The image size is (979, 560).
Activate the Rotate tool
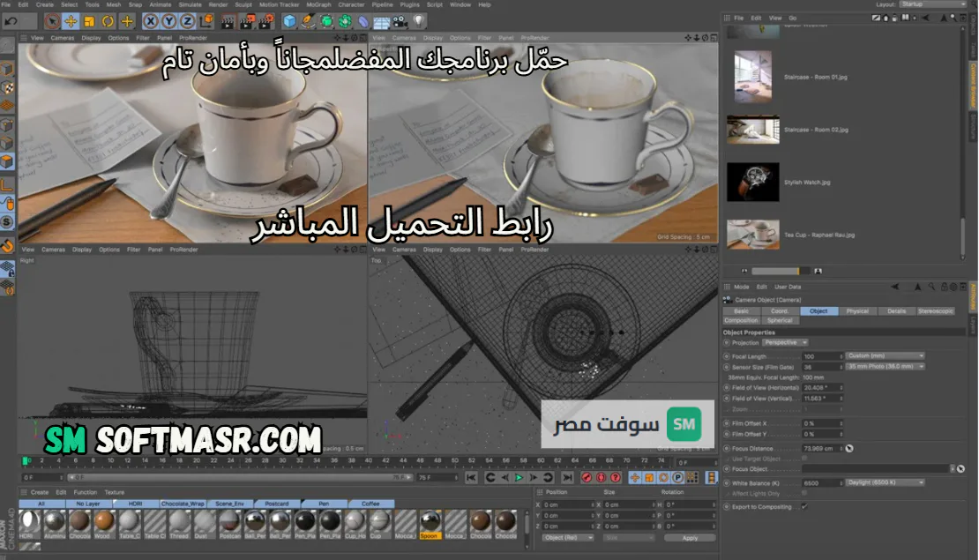coord(108,22)
